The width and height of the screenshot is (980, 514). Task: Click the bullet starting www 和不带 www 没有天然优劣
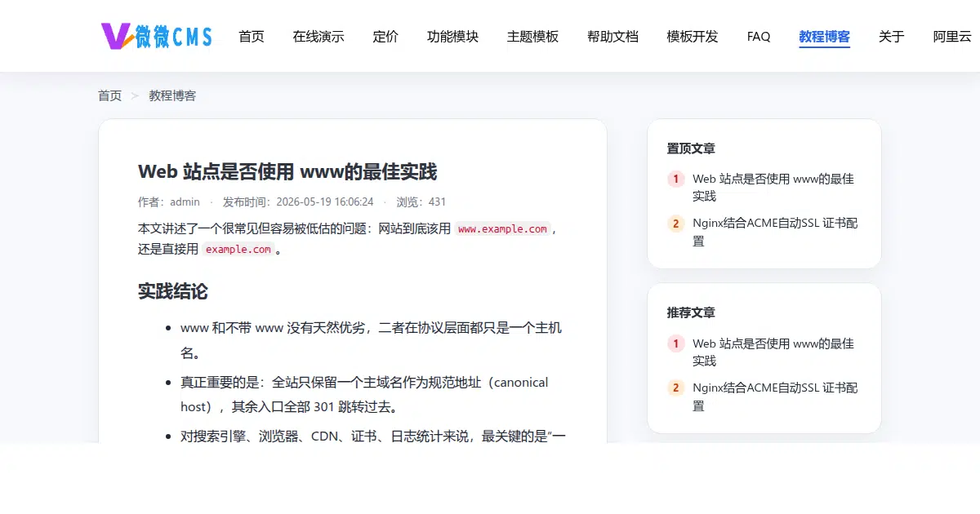pyautogui.click(x=371, y=341)
